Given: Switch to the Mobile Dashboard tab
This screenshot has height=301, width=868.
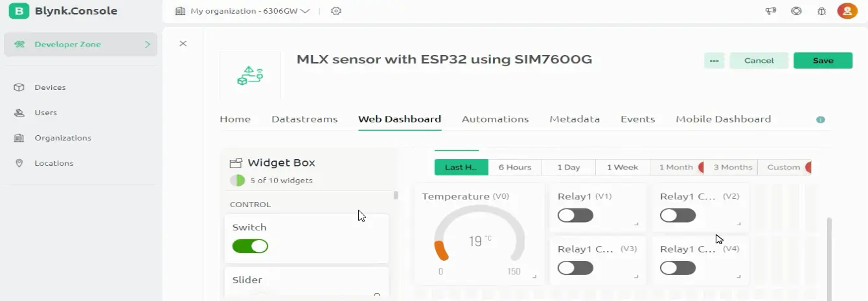Looking at the screenshot, I should (x=723, y=119).
